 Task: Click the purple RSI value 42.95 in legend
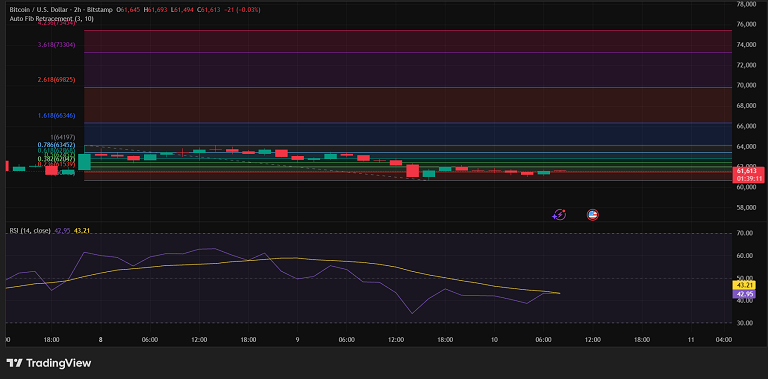click(x=61, y=230)
